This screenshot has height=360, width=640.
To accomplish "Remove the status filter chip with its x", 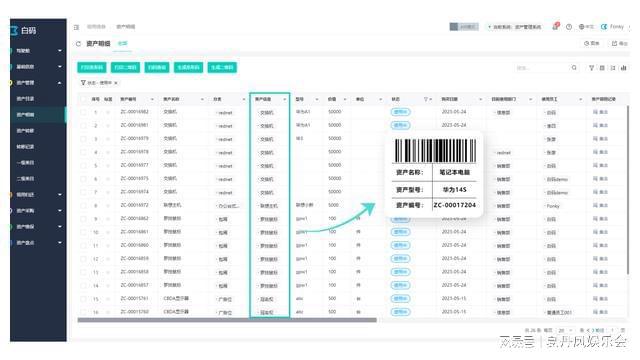I will click(116, 83).
